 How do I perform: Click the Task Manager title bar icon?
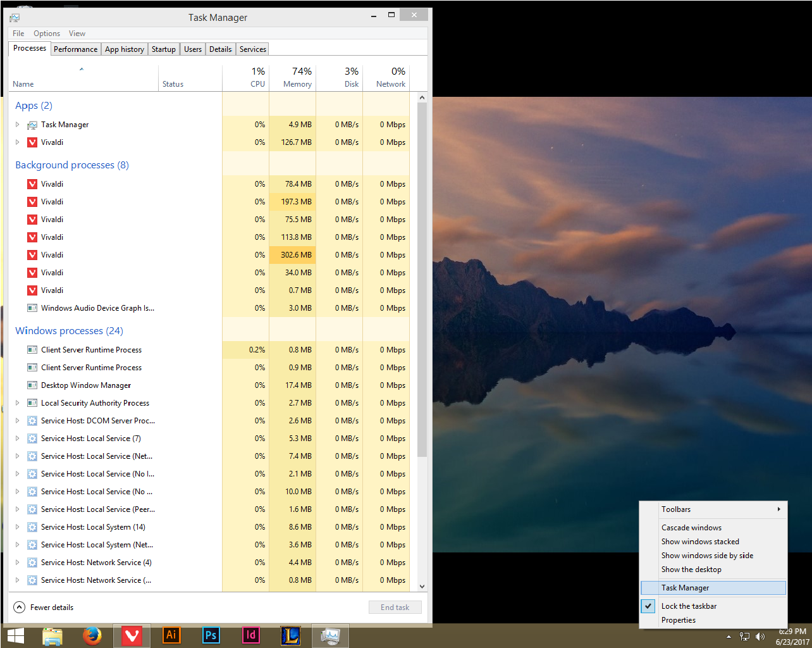pos(15,18)
